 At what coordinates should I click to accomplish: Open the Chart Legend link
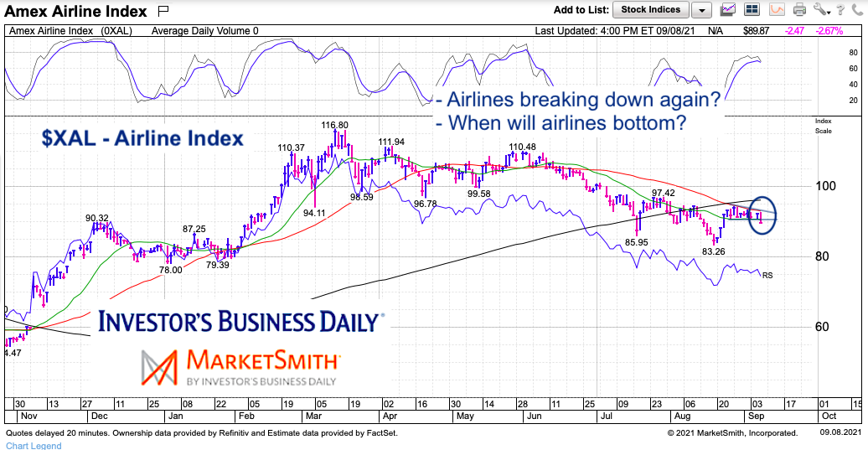(x=34, y=446)
